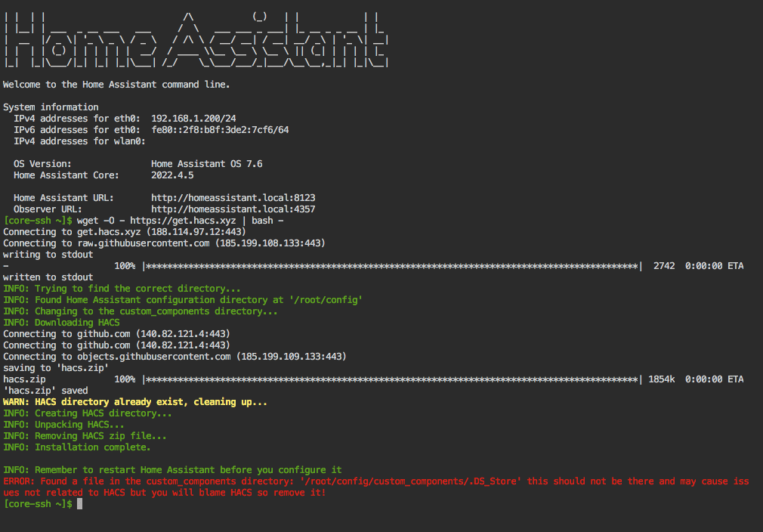Open the Observer URL homeassistant.local:4357
Screen dimensions: 763x532
tap(233, 209)
